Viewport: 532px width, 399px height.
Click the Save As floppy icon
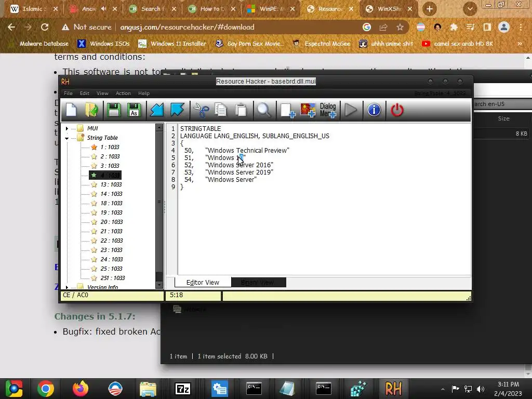coord(134,110)
